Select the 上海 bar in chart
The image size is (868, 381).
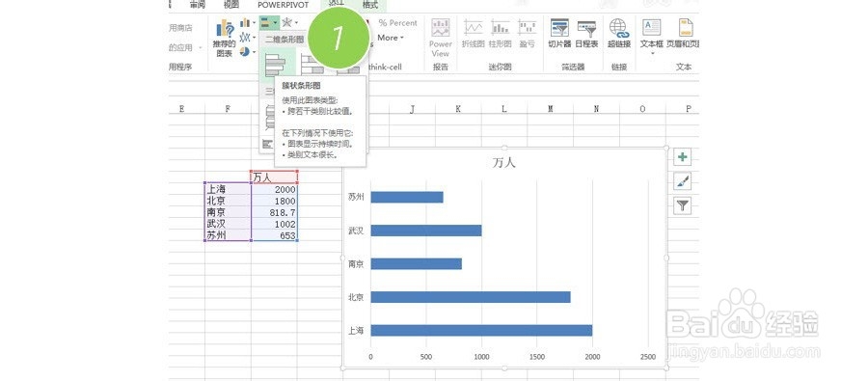pos(481,331)
